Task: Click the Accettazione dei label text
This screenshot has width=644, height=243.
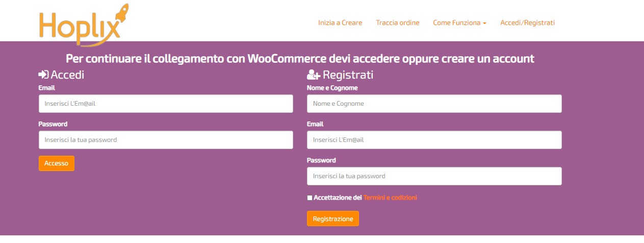Action: point(338,198)
